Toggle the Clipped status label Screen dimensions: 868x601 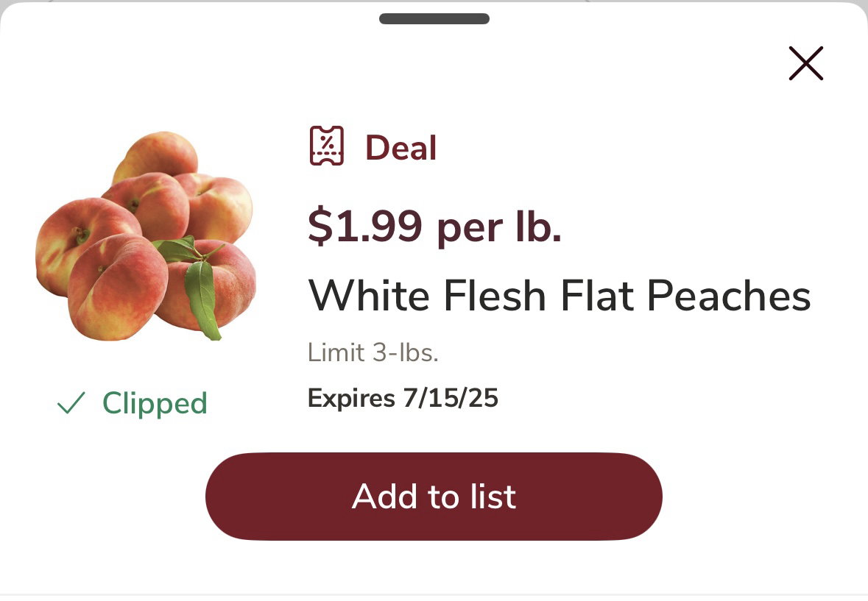coord(155,403)
